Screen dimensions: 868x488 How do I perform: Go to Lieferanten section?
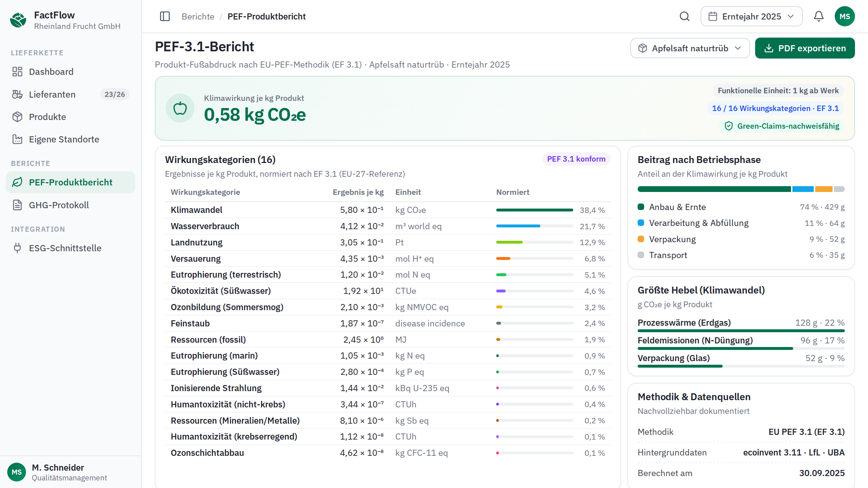click(71, 94)
